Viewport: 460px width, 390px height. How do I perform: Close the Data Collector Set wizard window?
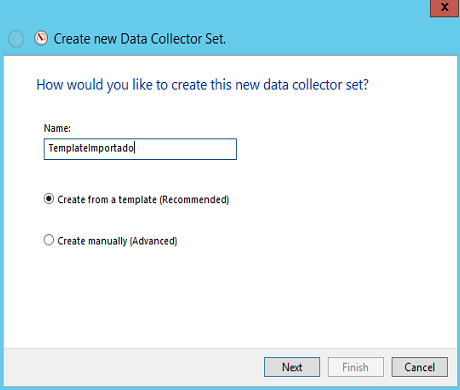coord(444,8)
